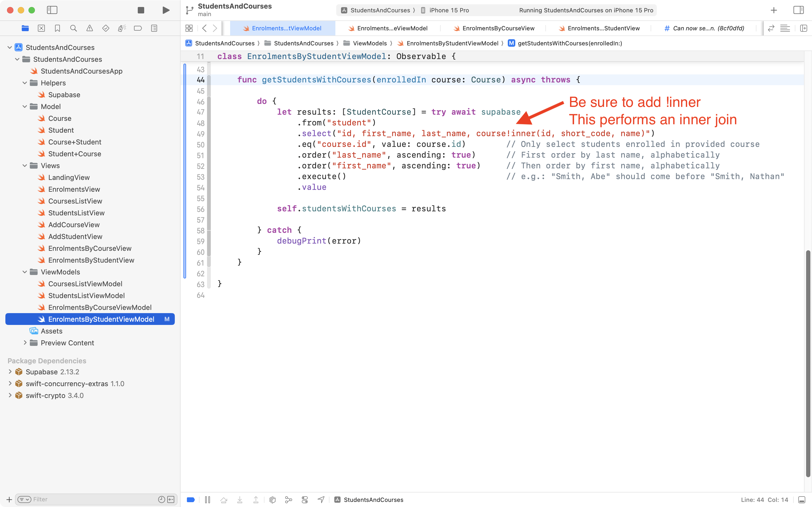Open the Find navigator magnifier icon
The image size is (812, 507).
point(73,28)
